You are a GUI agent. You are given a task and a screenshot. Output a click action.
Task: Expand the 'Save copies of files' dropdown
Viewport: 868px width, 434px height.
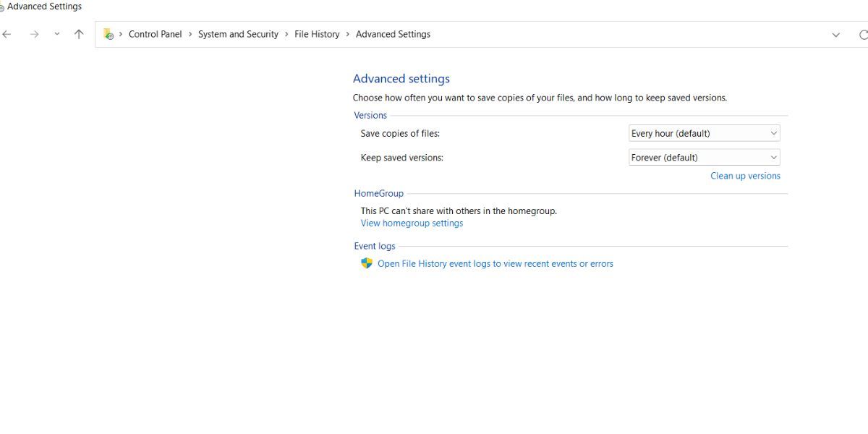pos(705,133)
